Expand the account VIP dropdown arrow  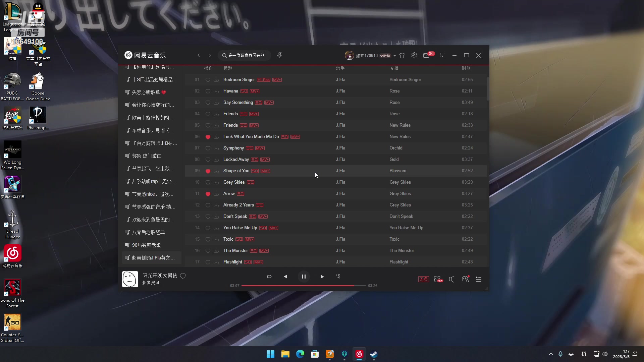tap(395, 56)
